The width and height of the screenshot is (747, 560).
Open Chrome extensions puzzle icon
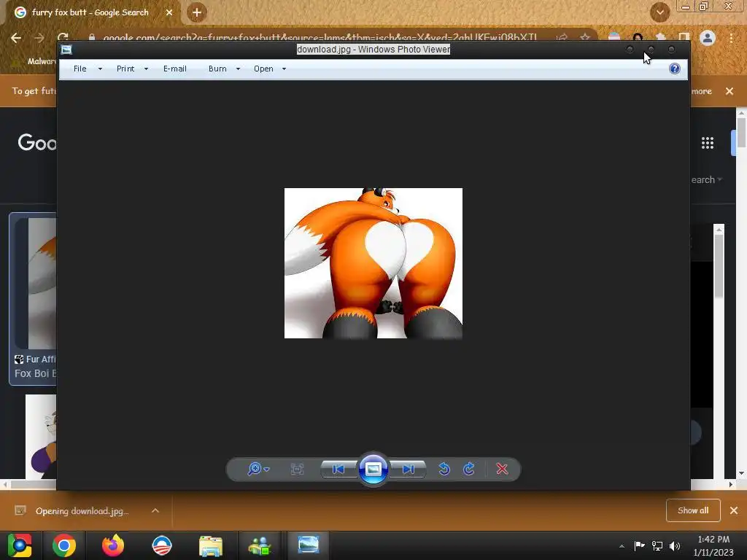(660, 37)
